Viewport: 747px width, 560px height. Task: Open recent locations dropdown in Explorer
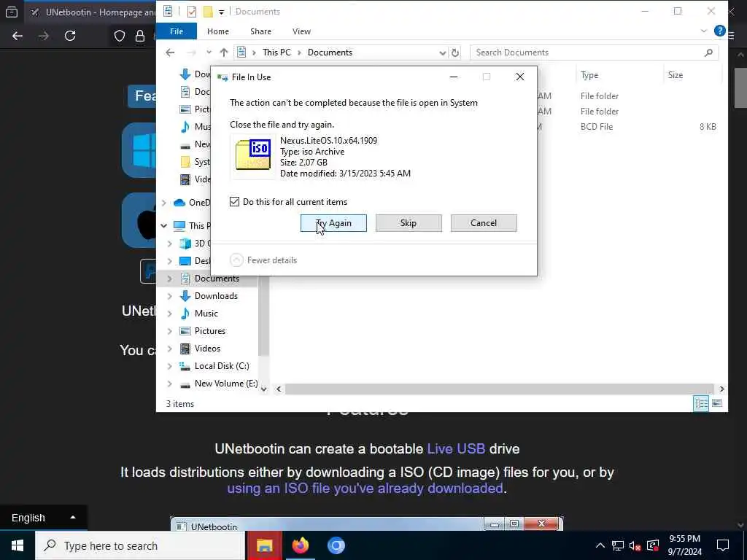[209, 52]
